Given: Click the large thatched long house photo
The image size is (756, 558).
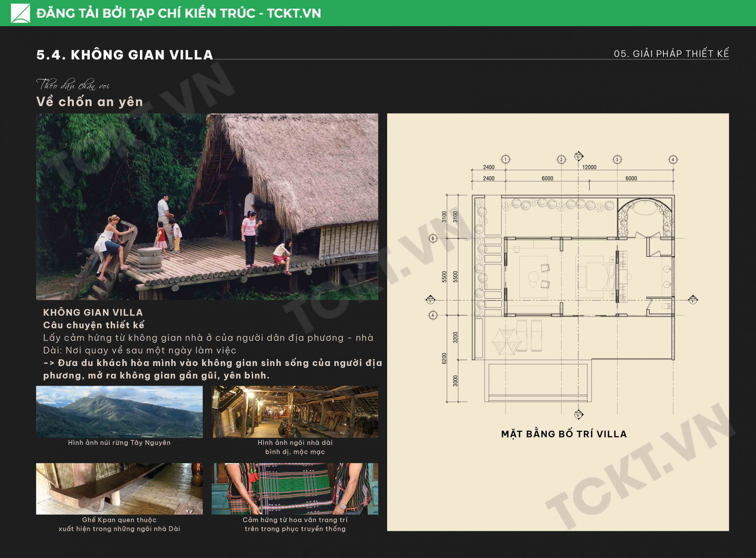Looking at the screenshot, I should 207,206.
